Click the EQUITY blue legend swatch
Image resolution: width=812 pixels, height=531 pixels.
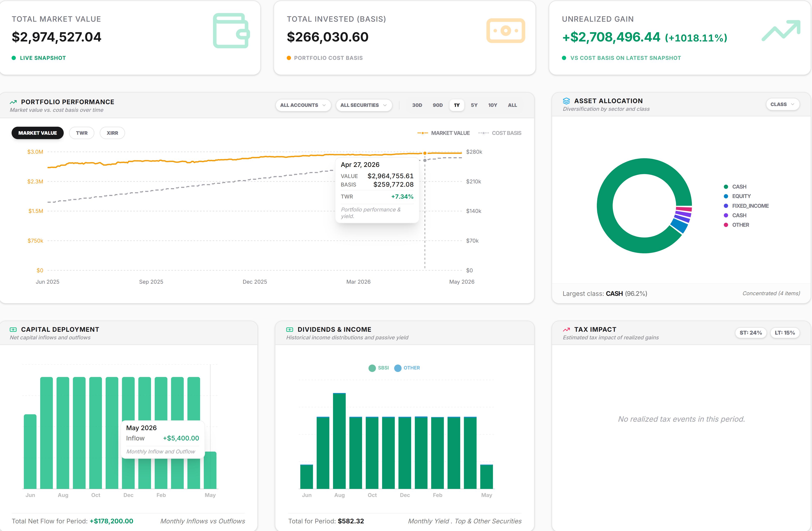[726, 196]
